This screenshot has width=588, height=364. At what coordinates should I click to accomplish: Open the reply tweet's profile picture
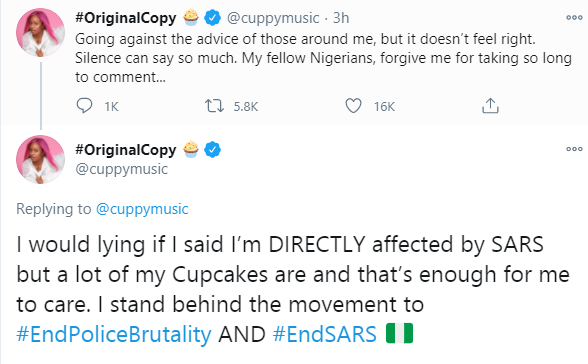point(40,160)
